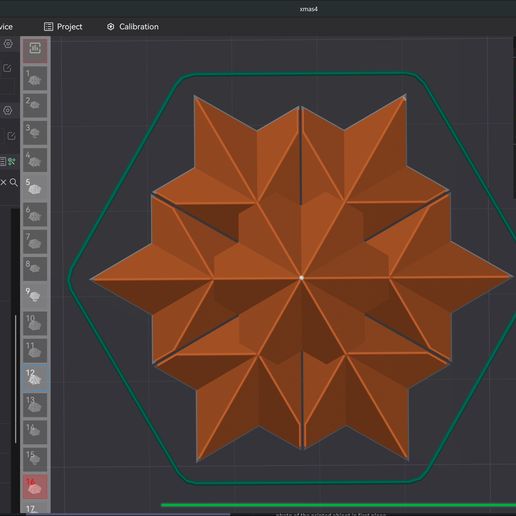Open the Calibration tab
This screenshot has height=516, width=516.
132,27
